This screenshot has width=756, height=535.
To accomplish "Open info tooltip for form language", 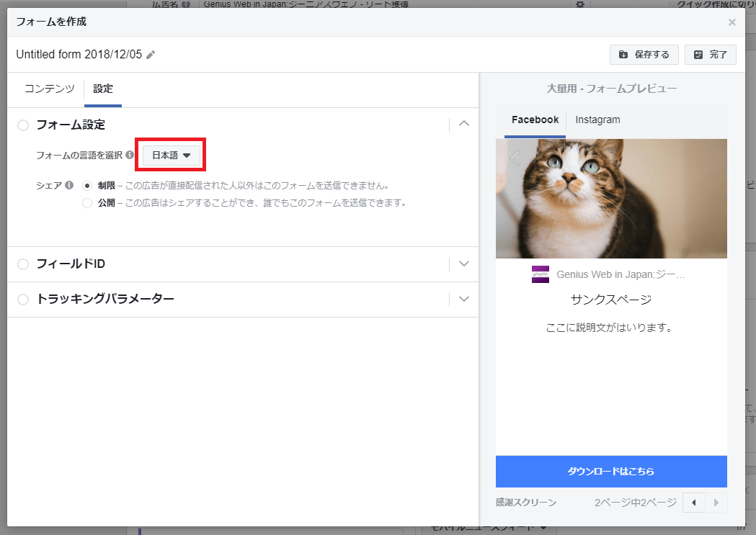I will pyautogui.click(x=130, y=155).
